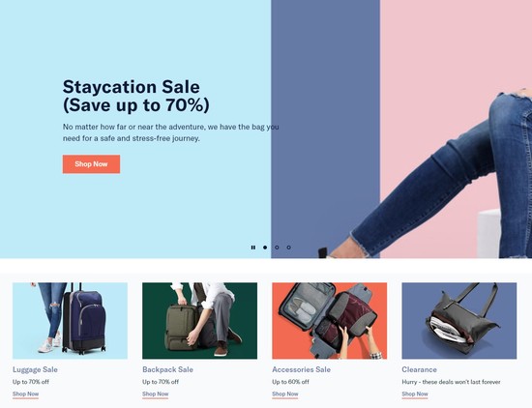This screenshot has height=408, width=532.
Task: Open the Accessories Sale product image
Action: [330, 321]
